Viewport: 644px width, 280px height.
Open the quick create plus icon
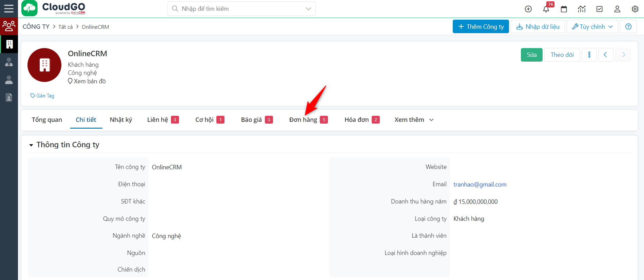tap(528, 9)
